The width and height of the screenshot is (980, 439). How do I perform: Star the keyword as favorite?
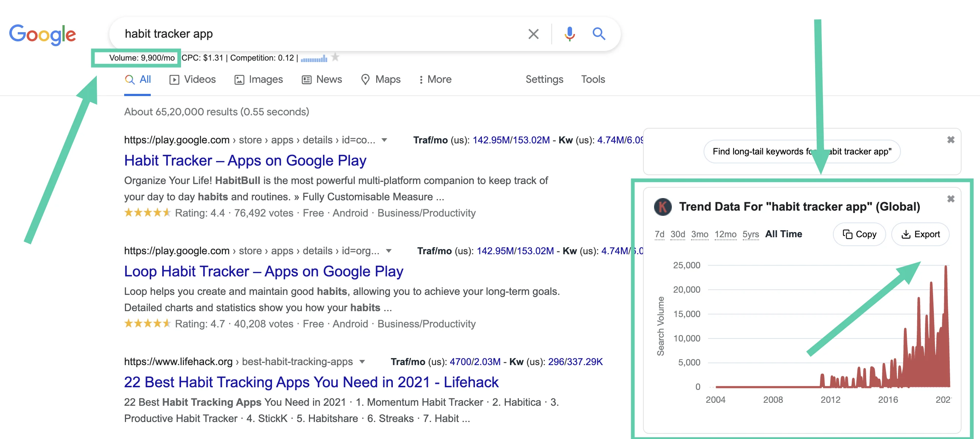pos(335,57)
